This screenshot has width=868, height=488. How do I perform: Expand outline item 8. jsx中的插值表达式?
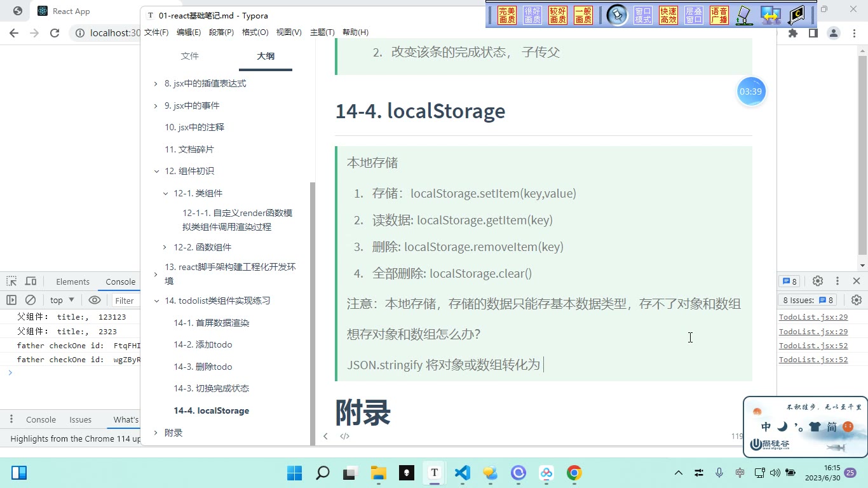(x=156, y=84)
